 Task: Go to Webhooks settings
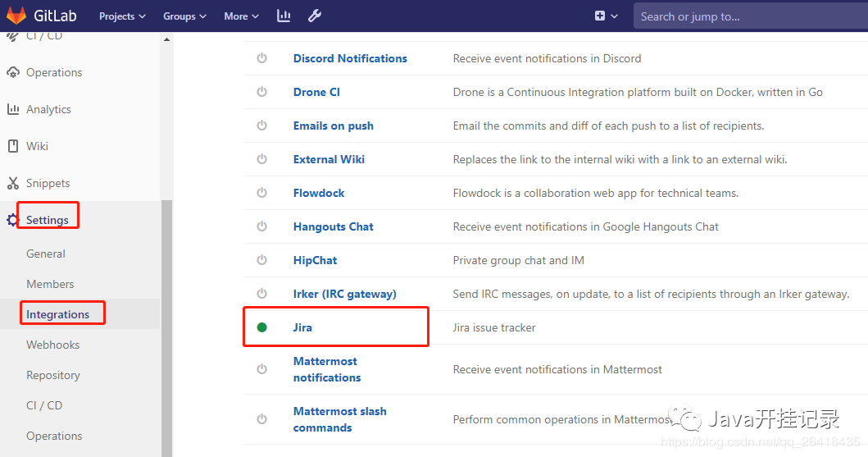click(x=53, y=345)
